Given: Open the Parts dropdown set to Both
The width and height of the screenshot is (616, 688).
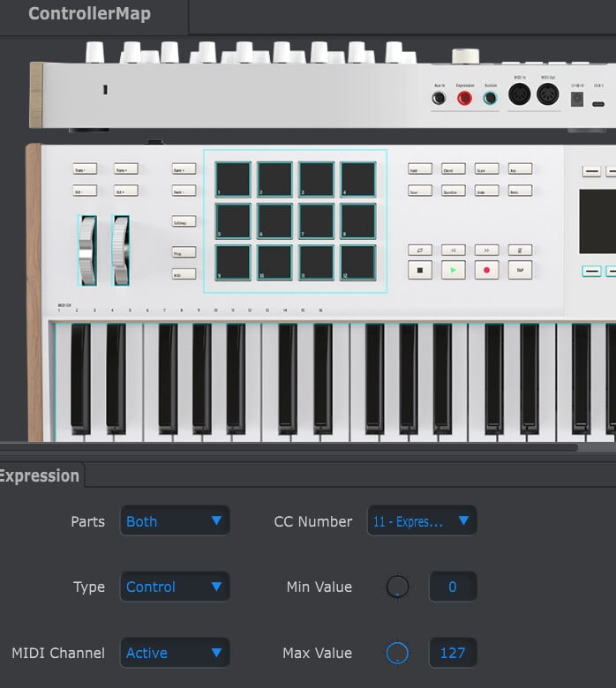Looking at the screenshot, I should (x=175, y=521).
